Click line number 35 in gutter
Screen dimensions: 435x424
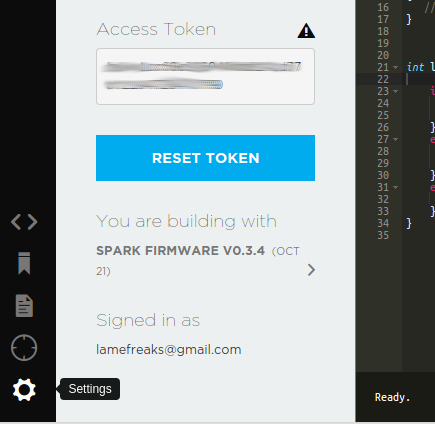pyautogui.click(x=383, y=235)
